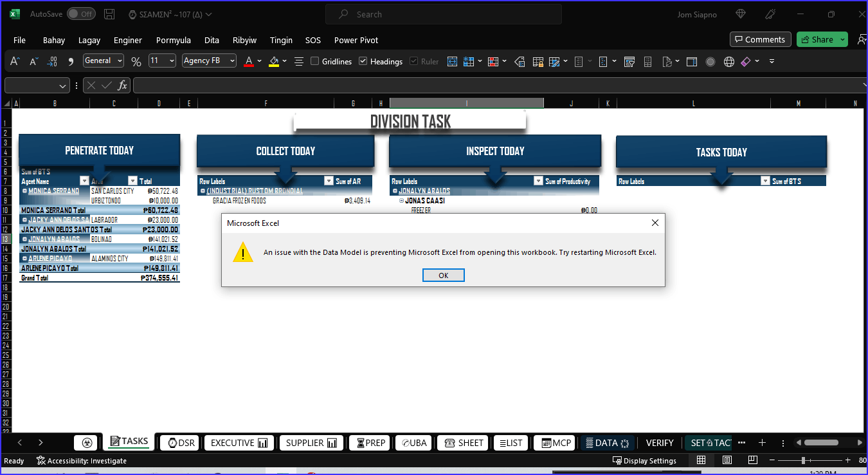The width and height of the screenshot is (868, 475).
Task: Collapse JONAS CAASI row in pivot
Action: click(401, 201)
